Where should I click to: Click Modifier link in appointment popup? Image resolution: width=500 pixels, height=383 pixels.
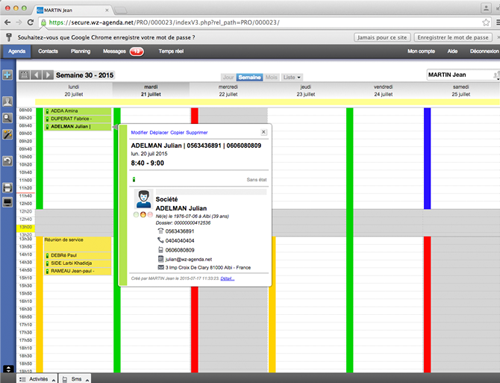click(x=139, y=132)
